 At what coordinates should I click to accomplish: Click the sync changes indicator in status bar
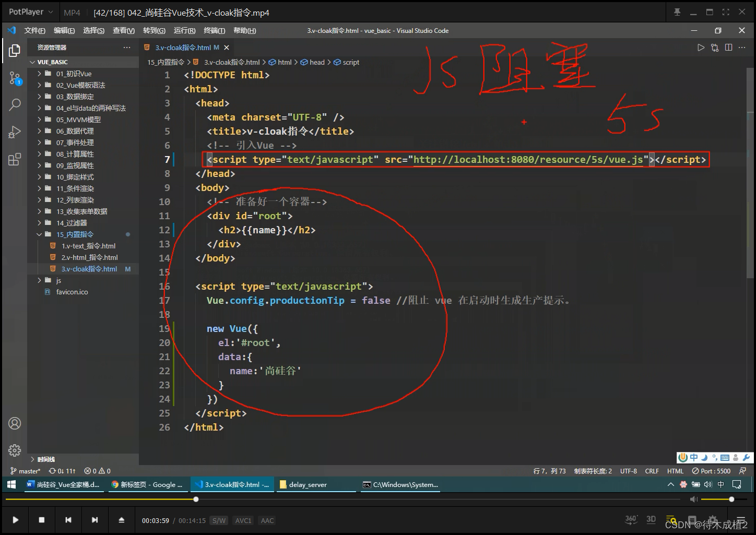(x=62, y=471)
